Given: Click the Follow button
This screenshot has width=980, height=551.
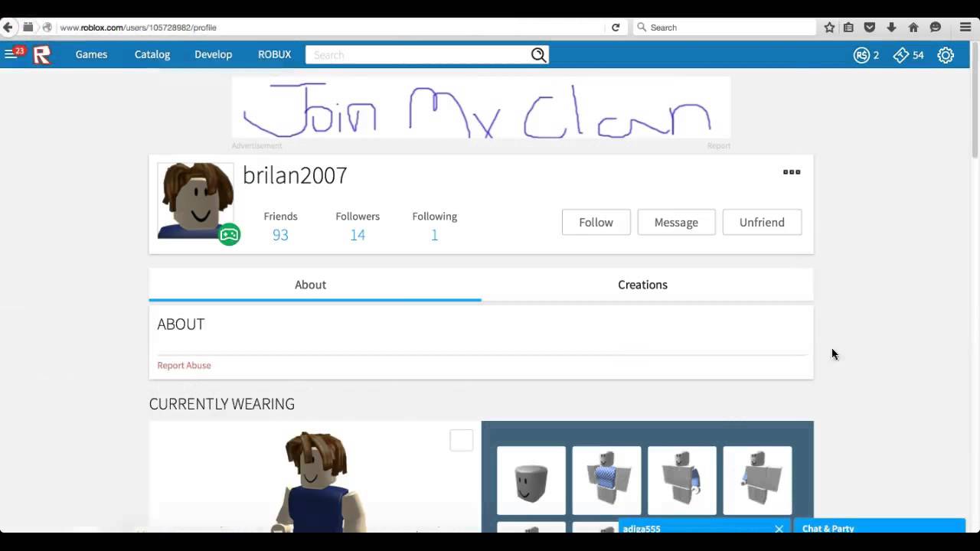Looking at the screenshot, I should 596,222.
